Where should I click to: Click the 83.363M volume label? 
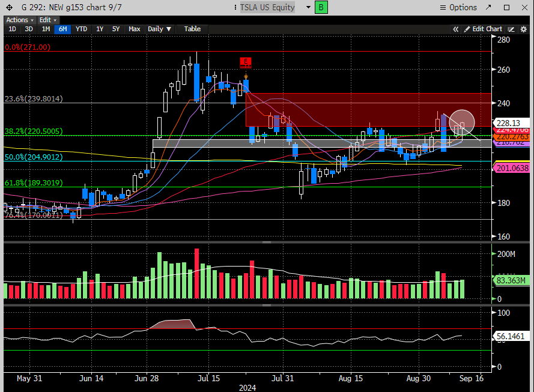click(x=511, y=280)
